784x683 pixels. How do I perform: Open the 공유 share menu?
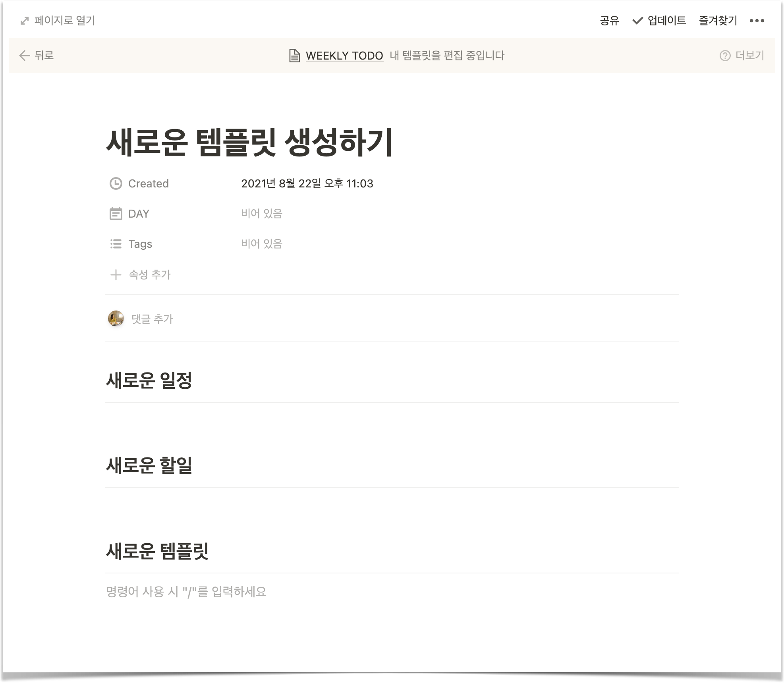pyautogui.click(x=609, y=21)
